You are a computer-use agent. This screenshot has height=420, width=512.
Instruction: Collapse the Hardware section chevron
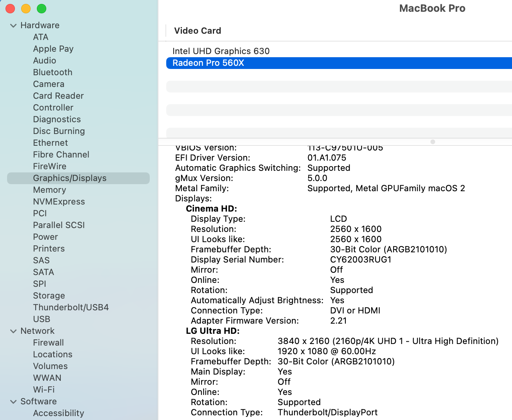[x=13, y=25]
